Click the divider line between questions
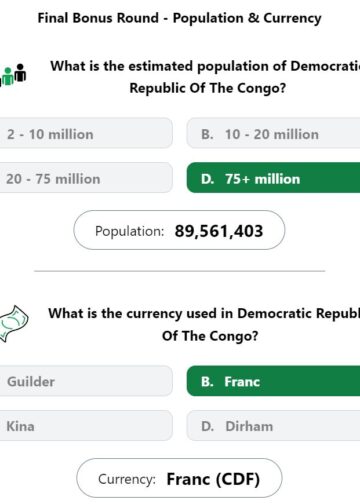The image size is (360, 504). (x=179, y=271)
